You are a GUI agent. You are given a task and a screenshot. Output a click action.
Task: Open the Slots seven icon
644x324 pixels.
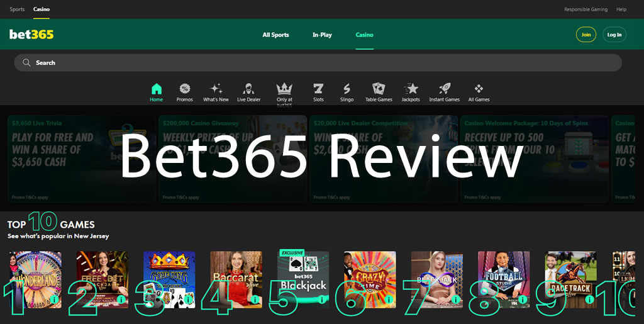pyautogui.click(x=318, y=89)
